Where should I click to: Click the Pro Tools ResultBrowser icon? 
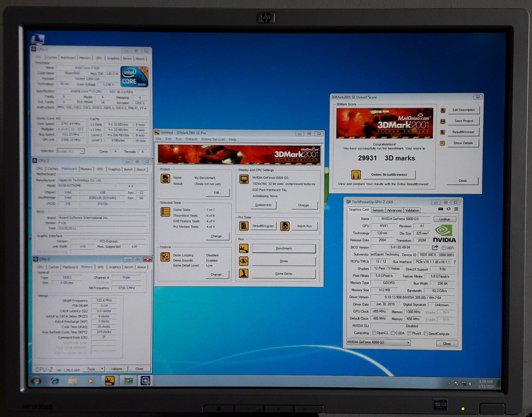(x=244, y=226)
